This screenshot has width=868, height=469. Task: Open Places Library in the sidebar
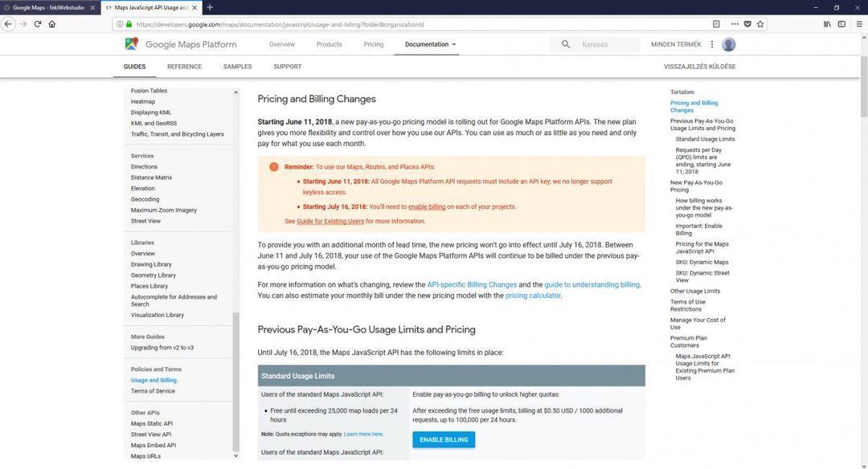[149, 286]
